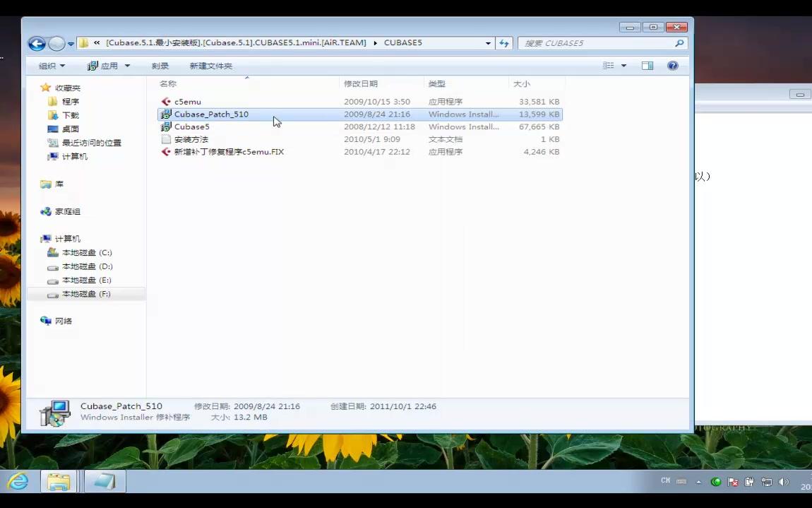
Task: Click the Cubase_Patch_510 installer icon
Action: (166, 114)
